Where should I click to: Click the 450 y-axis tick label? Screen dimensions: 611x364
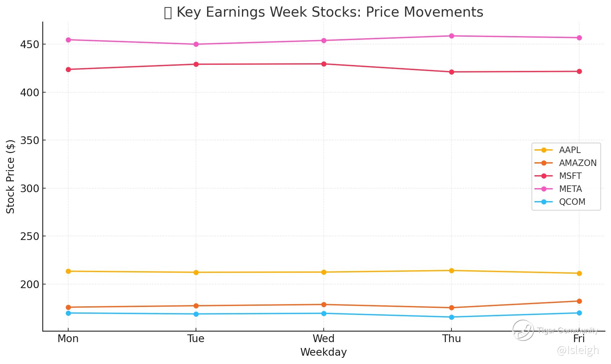(29, 45)
